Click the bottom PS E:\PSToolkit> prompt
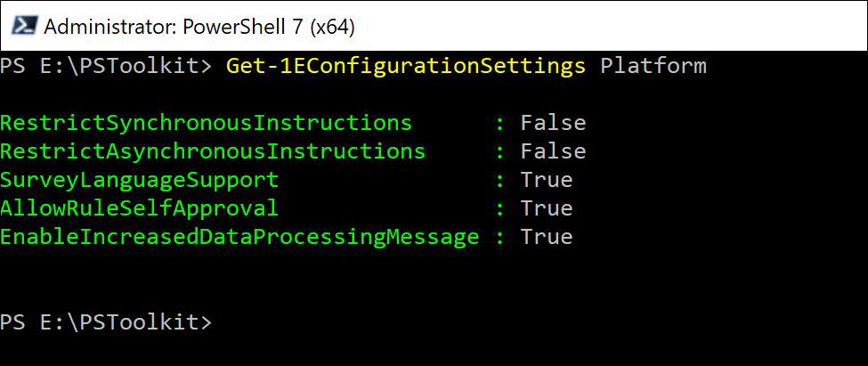Screen dimensions: 868x366 pyautogui.click(x=107, y=322)
